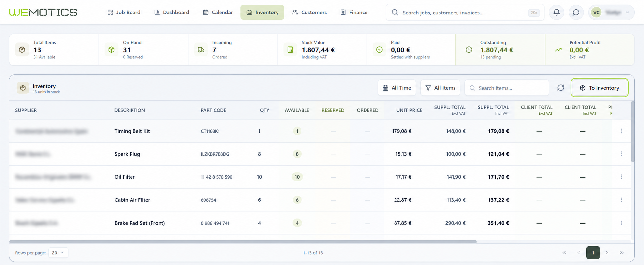The image size is (644, 265).
Task: Select the Timing Belt Kit description
Action: (132, 131)
